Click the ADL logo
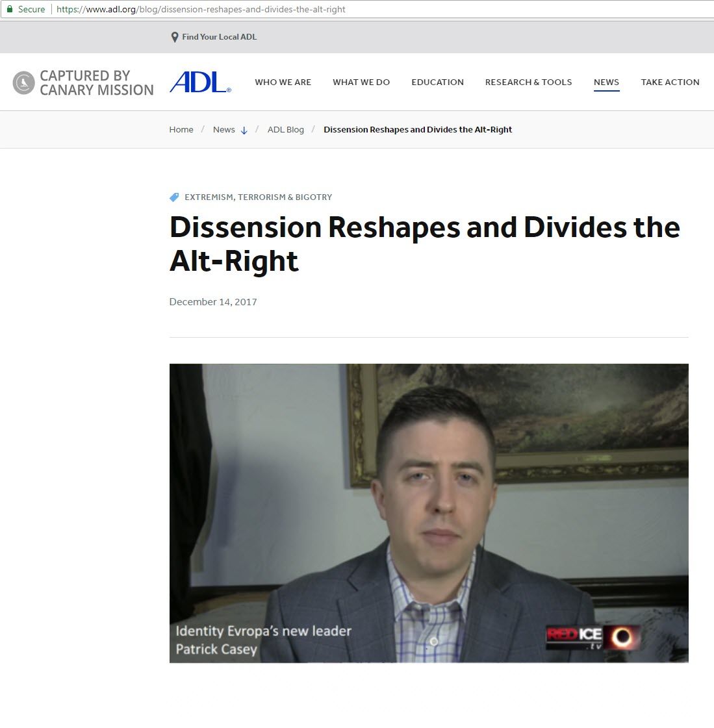 pos(199,82)
